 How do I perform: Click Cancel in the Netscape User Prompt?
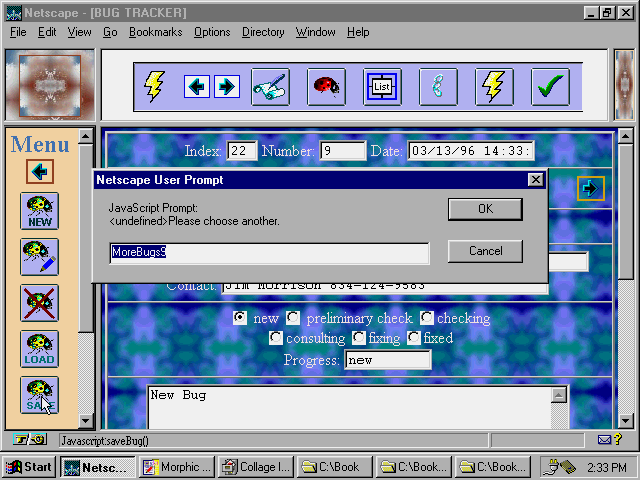[x=485, y=251]
